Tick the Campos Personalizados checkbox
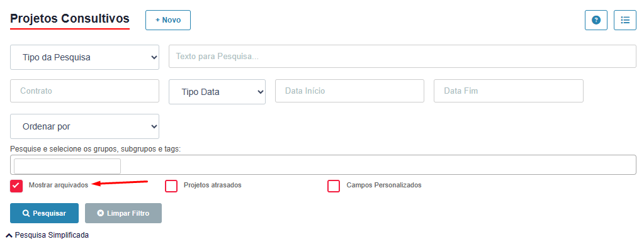The height and width of the screenshot is (249, 644). (x=334, y=185)
